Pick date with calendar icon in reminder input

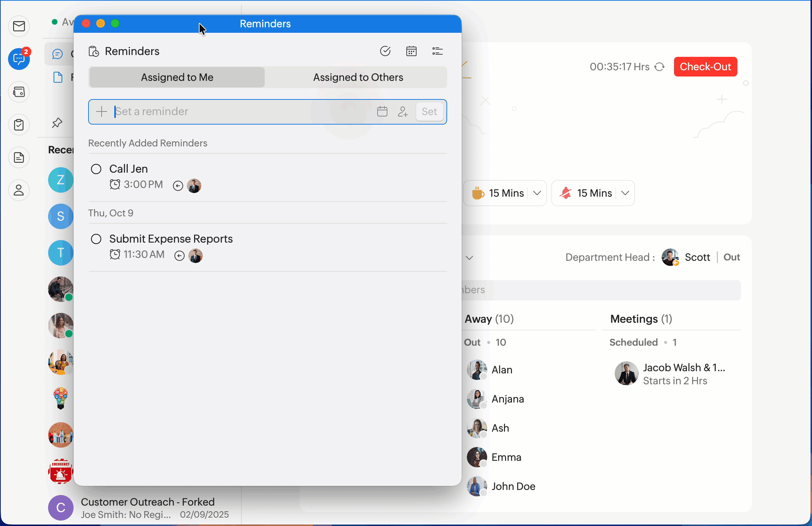coord(382,111)
